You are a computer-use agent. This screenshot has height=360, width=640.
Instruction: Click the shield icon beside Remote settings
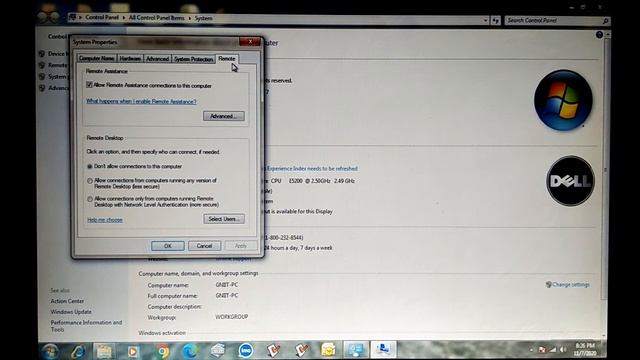click(x=42, y=65)
